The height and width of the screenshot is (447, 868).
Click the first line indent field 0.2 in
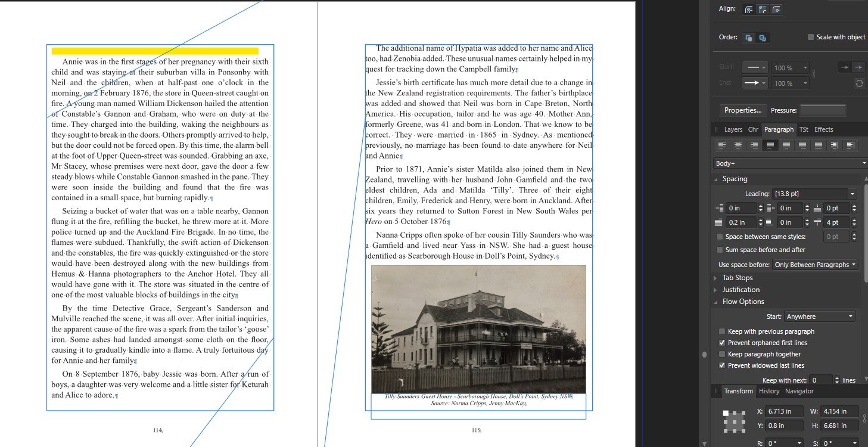(x=741, y=222)
